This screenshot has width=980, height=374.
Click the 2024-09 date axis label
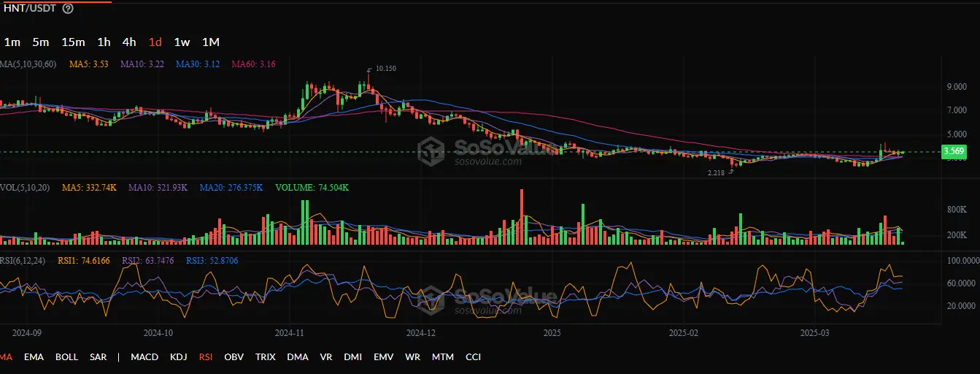pyautogui.click(x=27, y=332)
